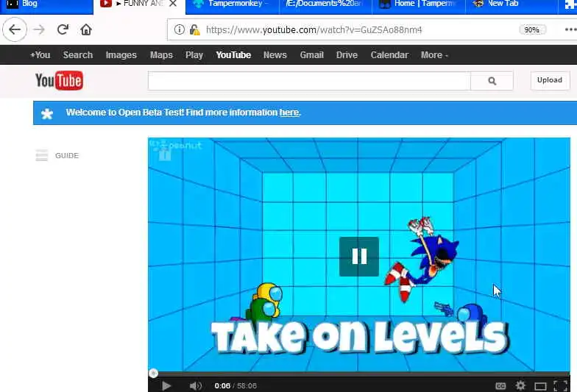
Task: Open Maps in Google bar
Action: click(161, 55)
